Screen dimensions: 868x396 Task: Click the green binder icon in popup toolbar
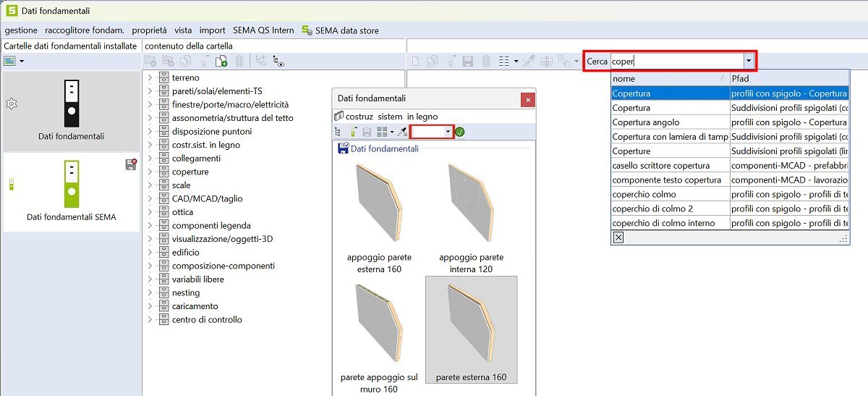click(354, 132)
